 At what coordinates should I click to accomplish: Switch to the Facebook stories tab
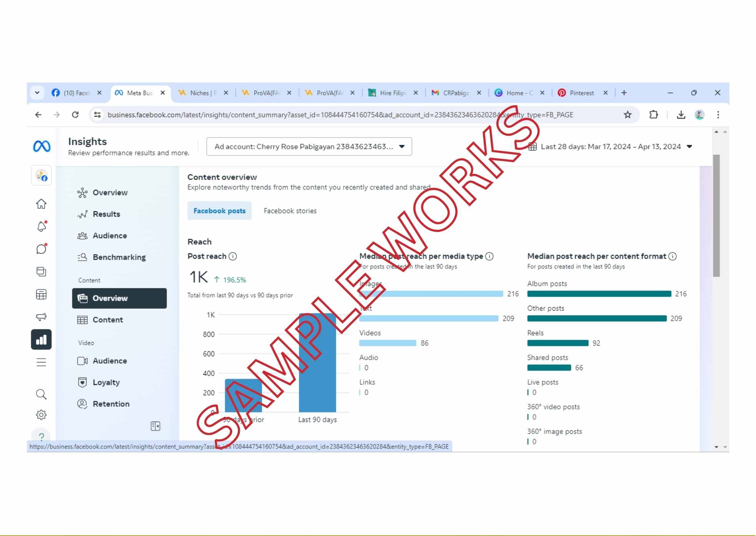[290, 211]
